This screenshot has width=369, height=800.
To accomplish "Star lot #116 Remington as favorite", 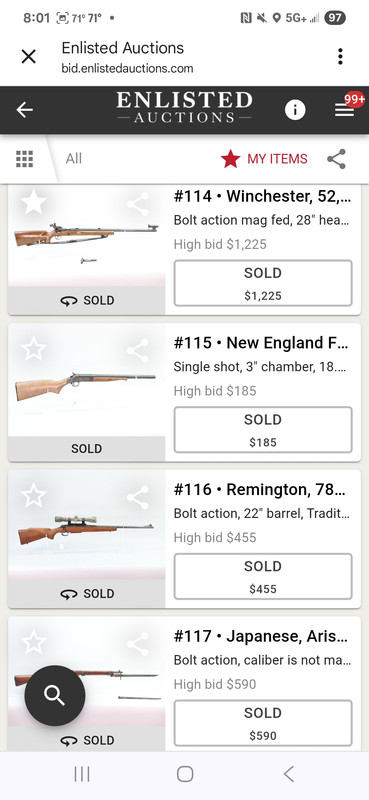I will tap(34, 496).
